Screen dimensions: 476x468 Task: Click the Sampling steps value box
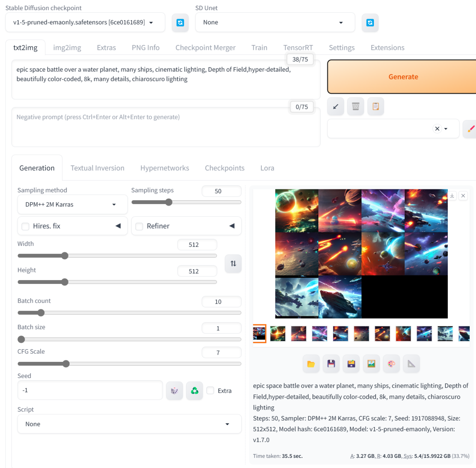pos(221,191)
